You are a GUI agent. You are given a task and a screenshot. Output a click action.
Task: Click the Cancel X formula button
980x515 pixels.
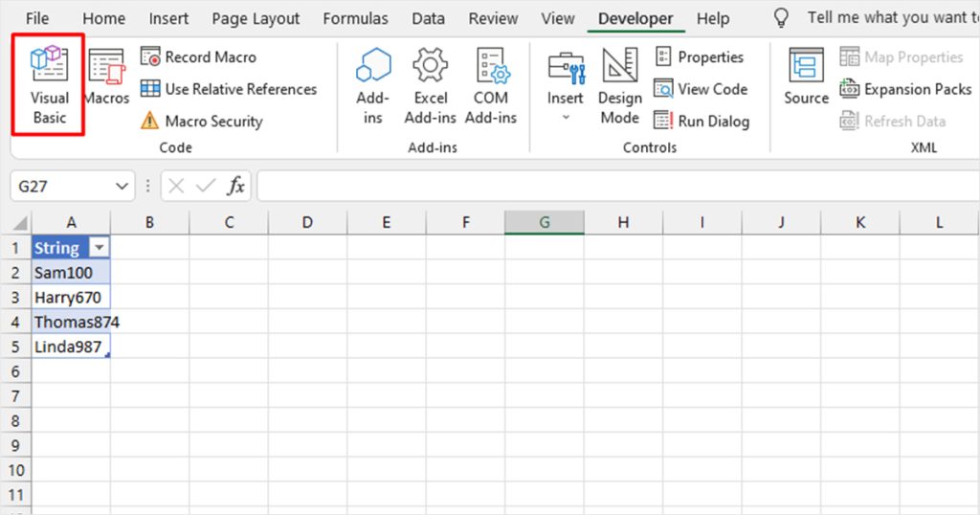click(176, 186)
